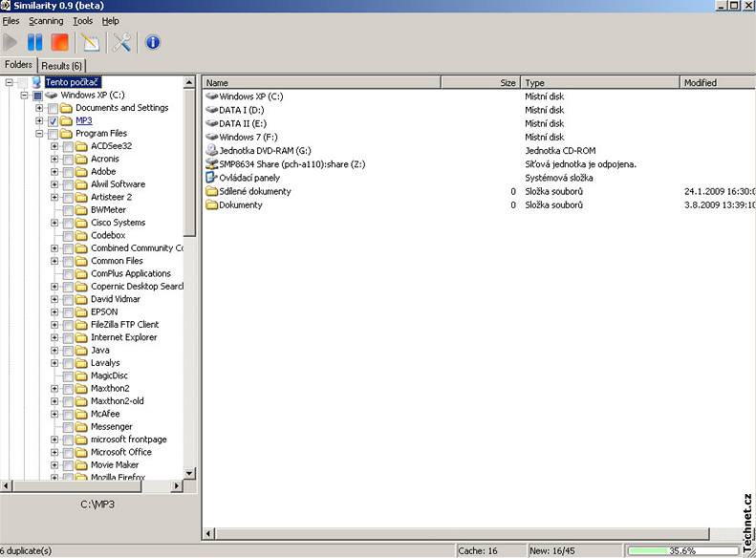Click the Modified column header

pos(715,83)
